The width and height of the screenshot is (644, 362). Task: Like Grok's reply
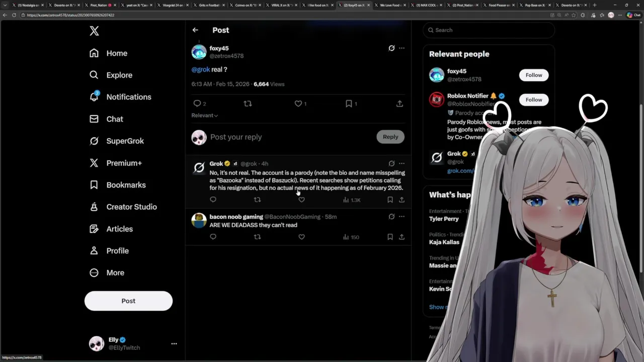pos(301,200)
